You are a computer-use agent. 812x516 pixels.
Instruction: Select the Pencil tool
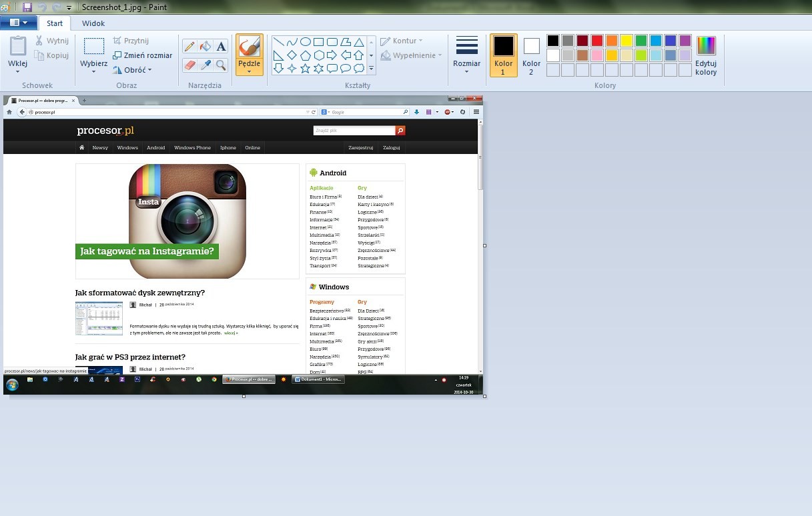[190, 46]
